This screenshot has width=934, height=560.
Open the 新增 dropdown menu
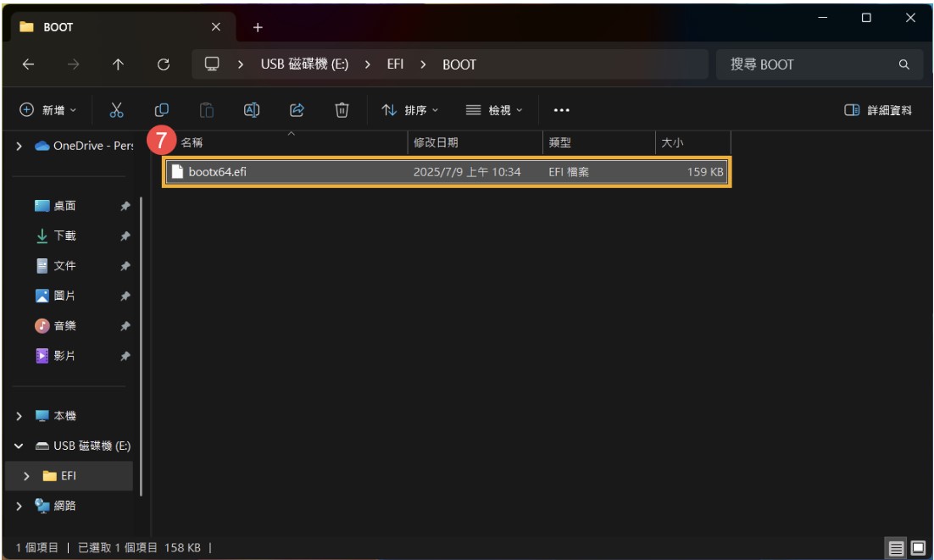coord(48,110)
